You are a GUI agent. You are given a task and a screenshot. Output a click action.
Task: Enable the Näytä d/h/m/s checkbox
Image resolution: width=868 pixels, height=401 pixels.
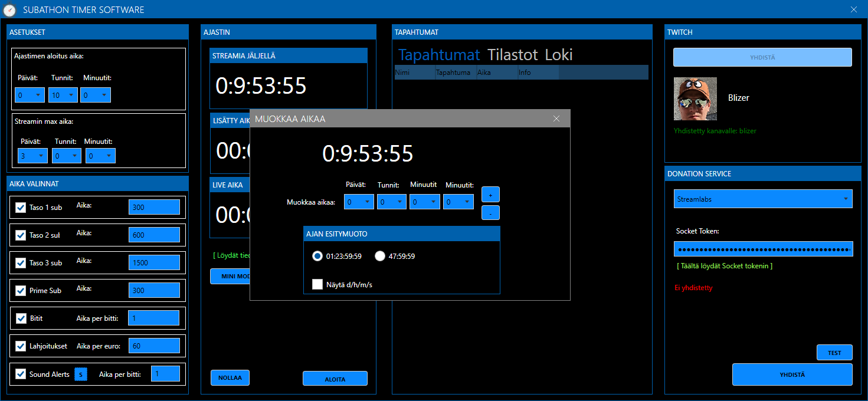click(317, 285)
